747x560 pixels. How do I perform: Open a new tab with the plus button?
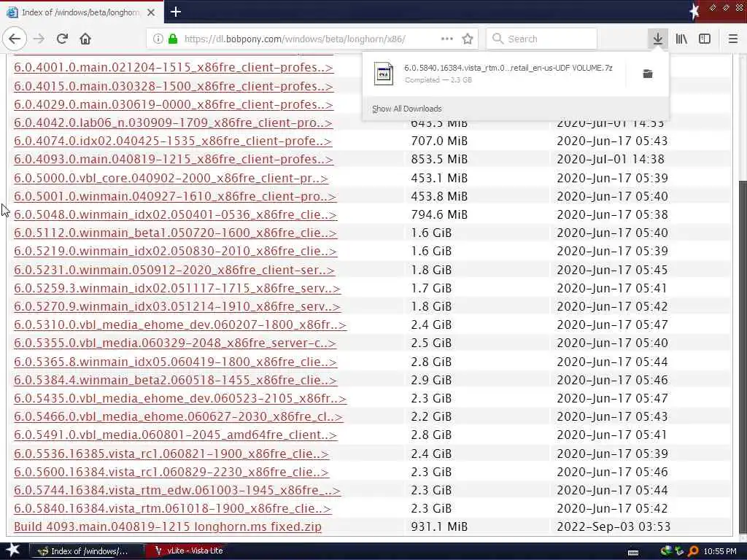[x=175, y=12]
